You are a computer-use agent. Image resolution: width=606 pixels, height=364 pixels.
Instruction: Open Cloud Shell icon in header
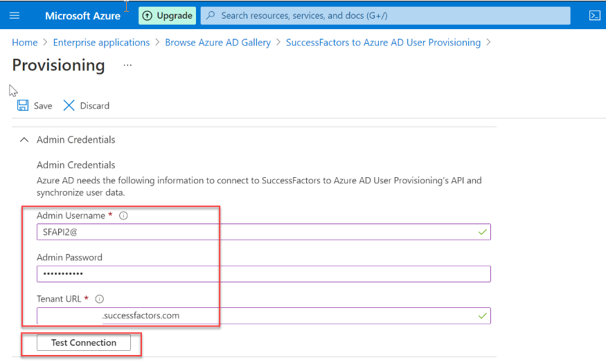click(x=594, y=15)
